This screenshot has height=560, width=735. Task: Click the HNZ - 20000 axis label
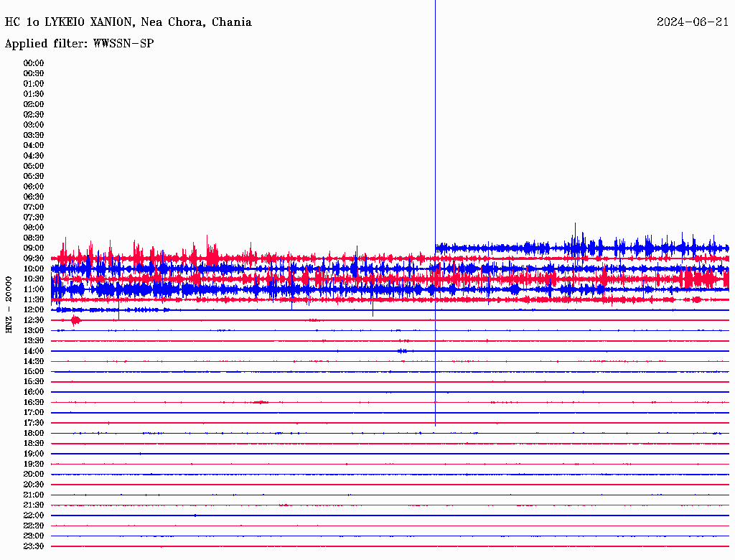point(9,305)
